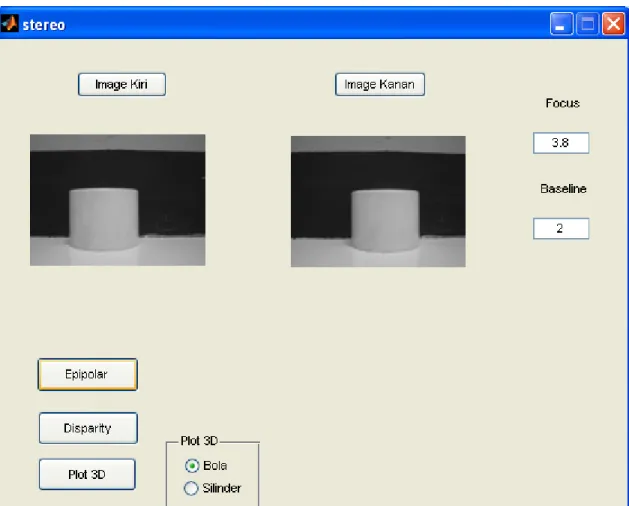Click the white cylinder in the left image
629x506 pixels.
104,219
